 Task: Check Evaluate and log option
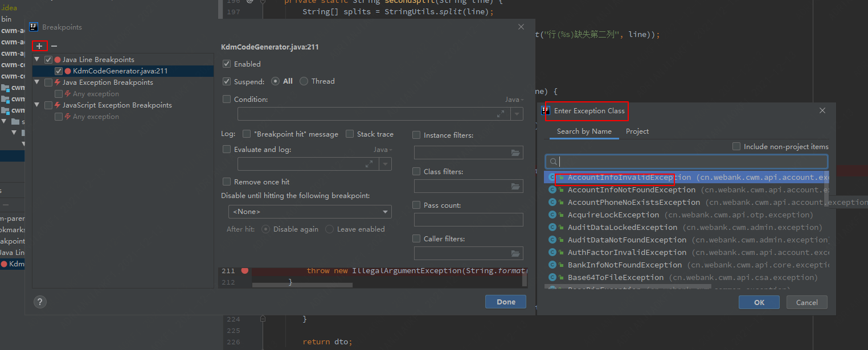(x=227, y=149)
